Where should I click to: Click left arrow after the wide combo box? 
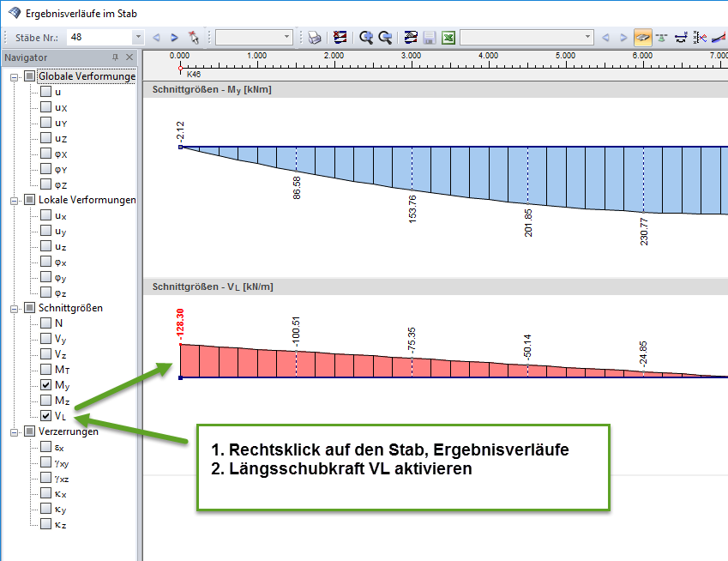click(x=605, y=38)
